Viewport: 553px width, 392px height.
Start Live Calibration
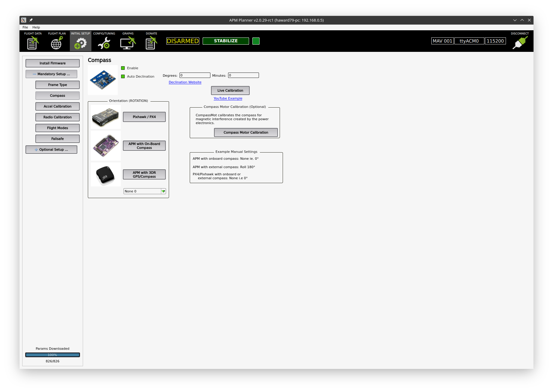point(230,91)
